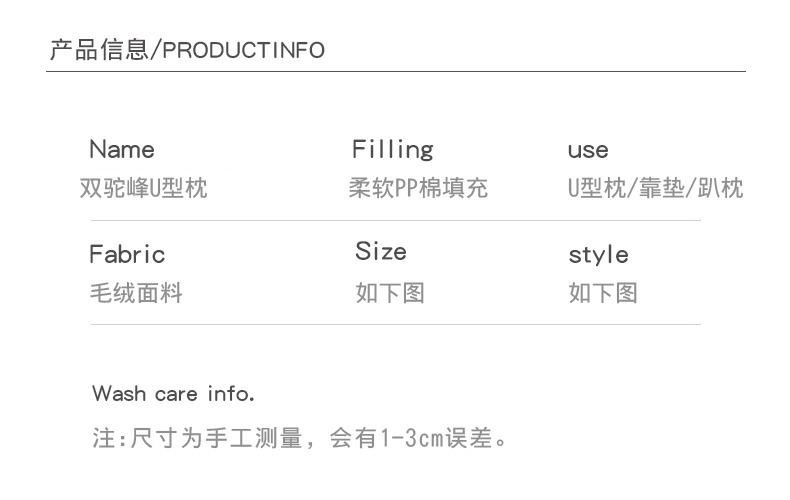Select the 毛绒面料 fabric text
790x500 pixels.
point(136,293)
